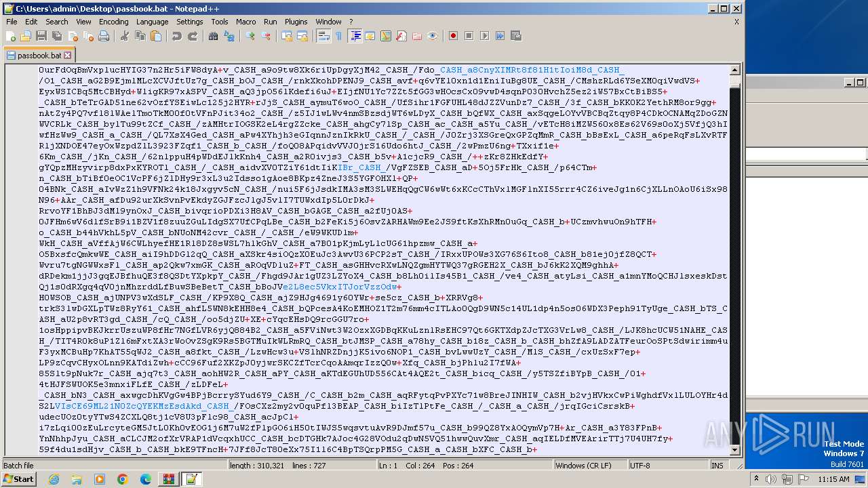
Task: Open the Function List panel icon
Action: click(401, 36)
